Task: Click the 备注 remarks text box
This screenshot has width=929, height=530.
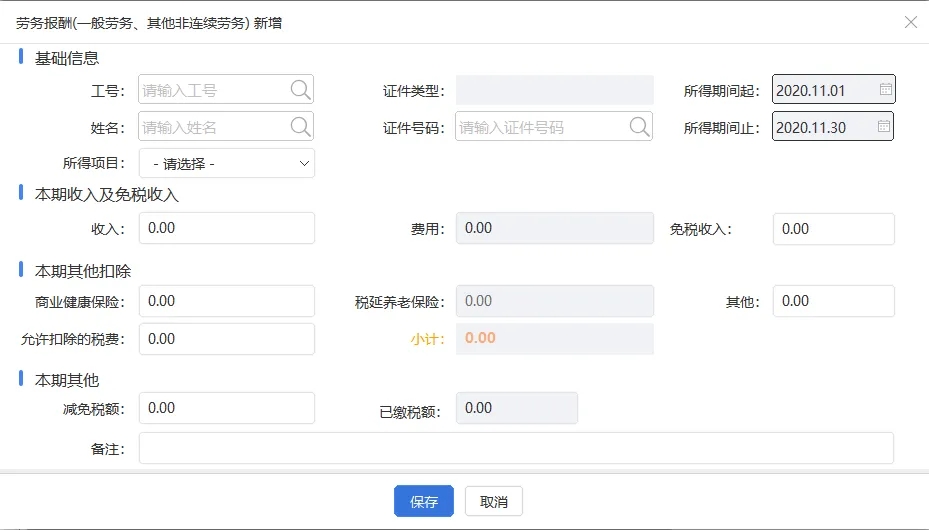Action: coord(516,448)
